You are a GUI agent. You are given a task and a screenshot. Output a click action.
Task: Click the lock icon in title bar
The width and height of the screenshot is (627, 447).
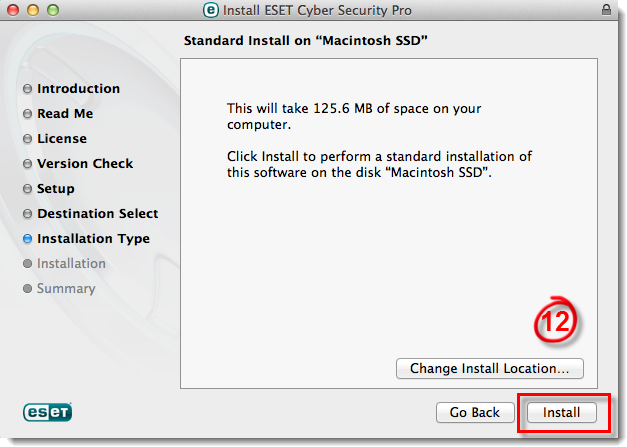[x=606, y=10]
